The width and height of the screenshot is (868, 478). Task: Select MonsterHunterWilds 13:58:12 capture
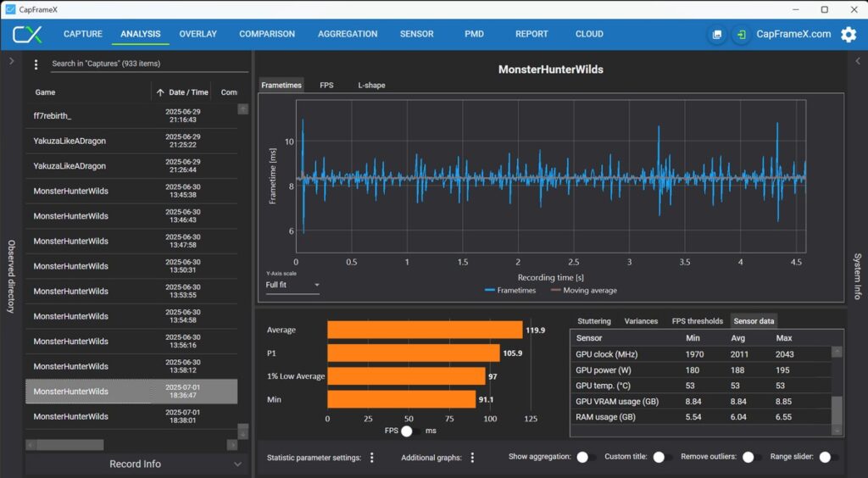(x=131, y=366)
